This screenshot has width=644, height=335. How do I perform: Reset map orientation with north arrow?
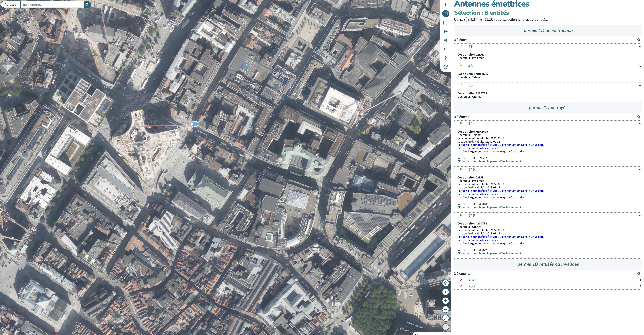445,292
